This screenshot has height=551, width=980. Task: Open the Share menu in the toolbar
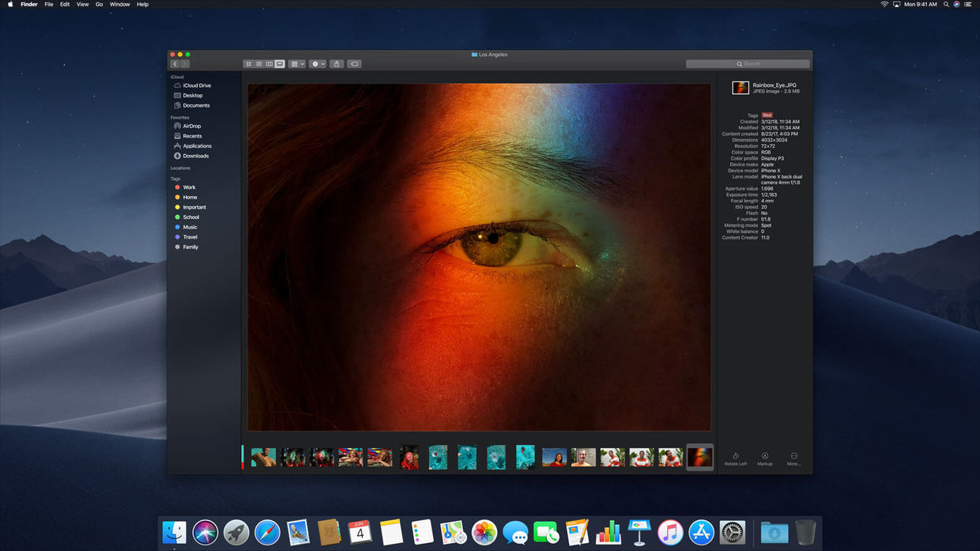click(x=336, y=64)
